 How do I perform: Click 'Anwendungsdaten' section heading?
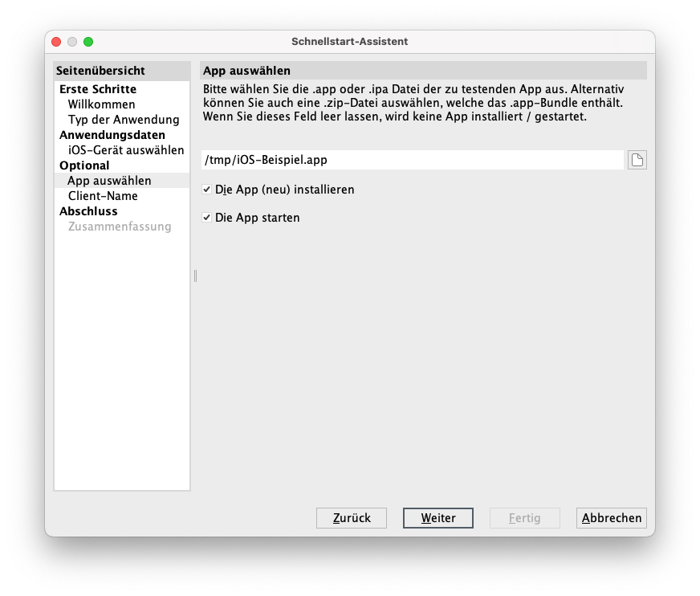(112, 135)
